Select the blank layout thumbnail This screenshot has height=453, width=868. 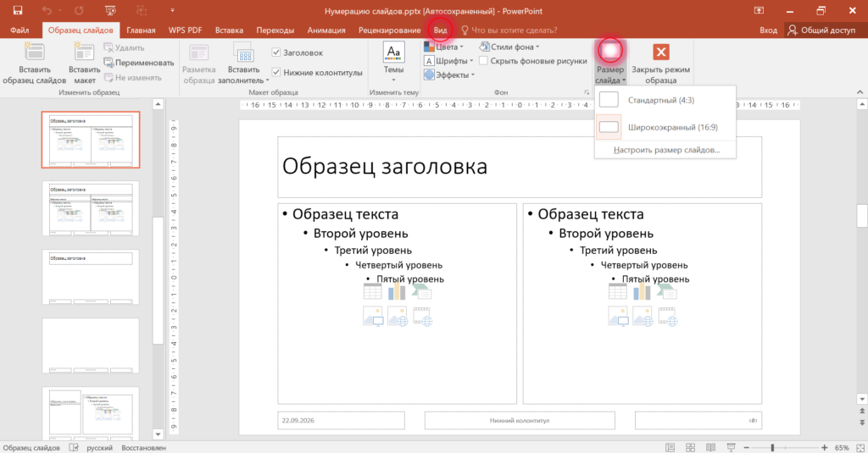tap(91, 345)
